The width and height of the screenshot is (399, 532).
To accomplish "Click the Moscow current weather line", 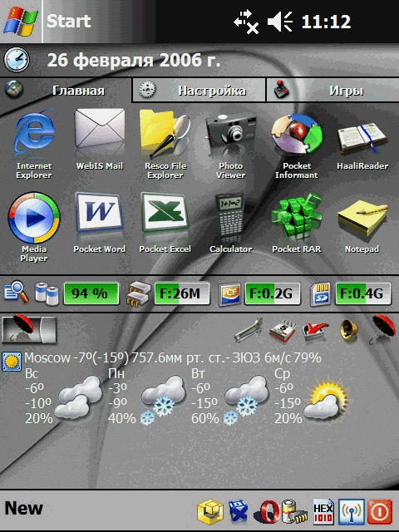I will tap(172, 358).
